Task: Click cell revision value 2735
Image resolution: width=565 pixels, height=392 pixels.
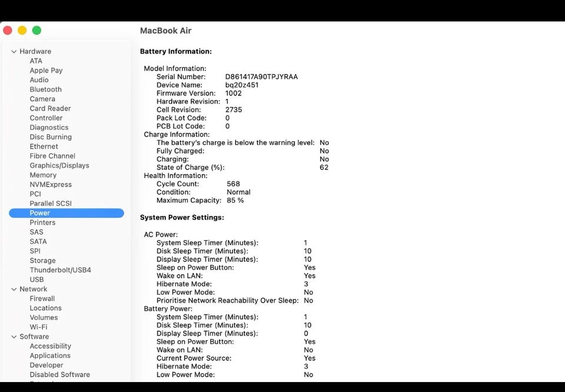Action: tap(234, 110)
